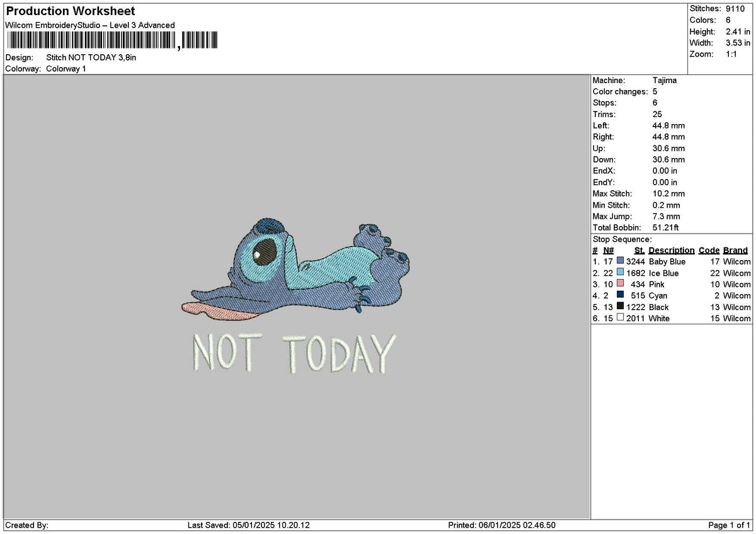Click the Production Worksheet title

pos(70,11)
